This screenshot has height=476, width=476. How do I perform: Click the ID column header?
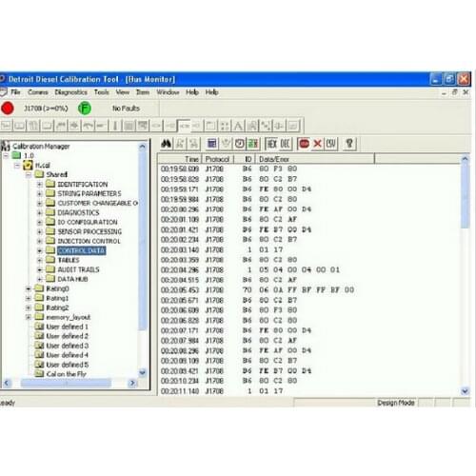click(x=245, y=159)
